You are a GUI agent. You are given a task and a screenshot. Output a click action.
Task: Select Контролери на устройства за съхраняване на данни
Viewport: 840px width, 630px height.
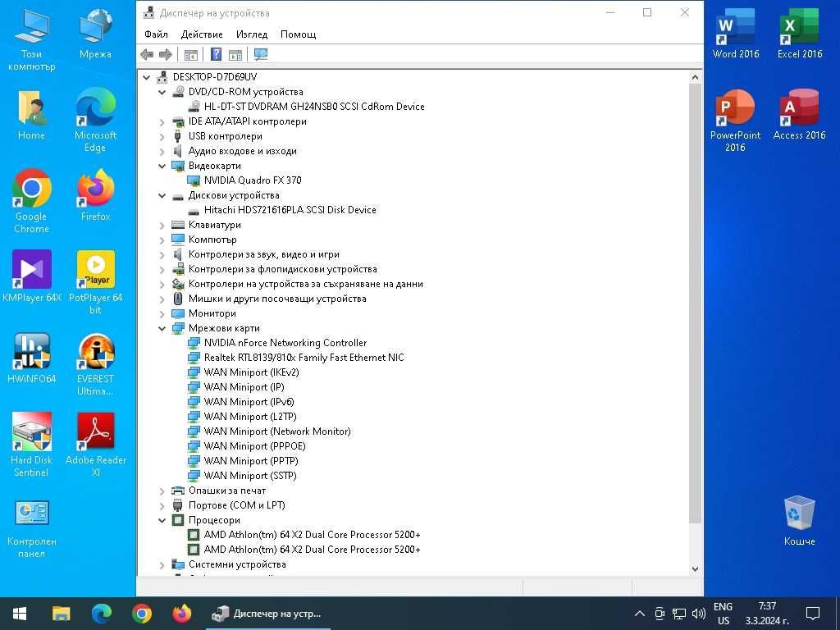305,284
